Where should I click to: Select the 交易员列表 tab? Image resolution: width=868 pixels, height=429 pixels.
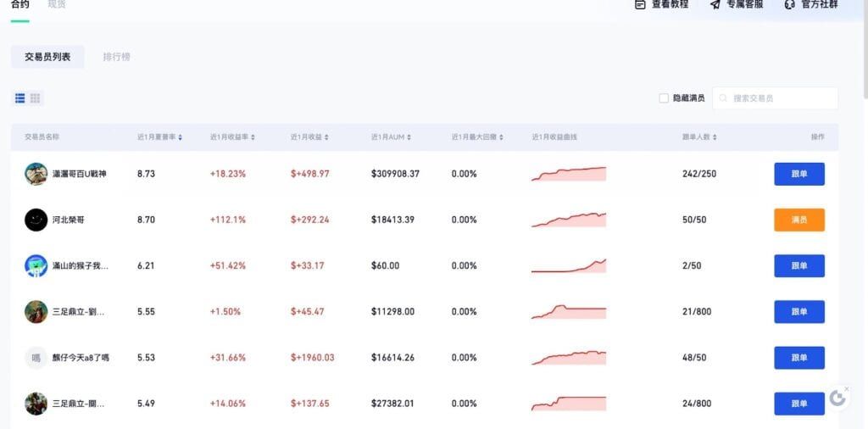pyautogui.click(x=47, y=57)
